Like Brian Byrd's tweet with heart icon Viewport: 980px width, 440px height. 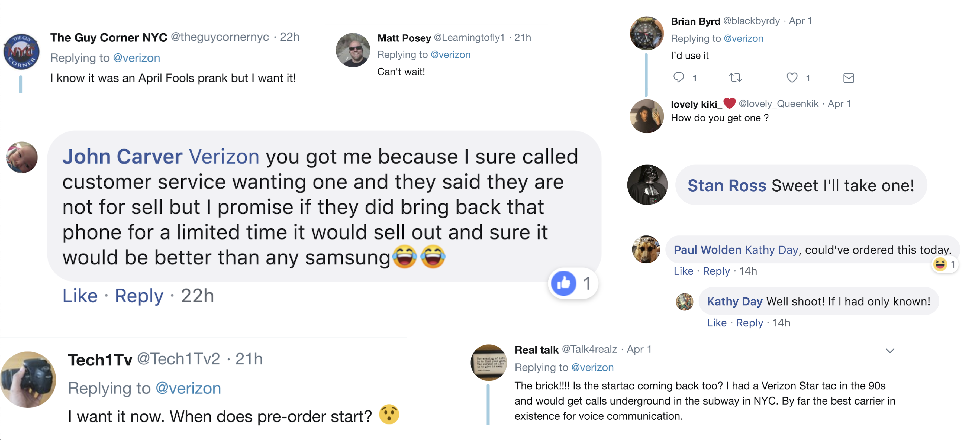(792, 77)
